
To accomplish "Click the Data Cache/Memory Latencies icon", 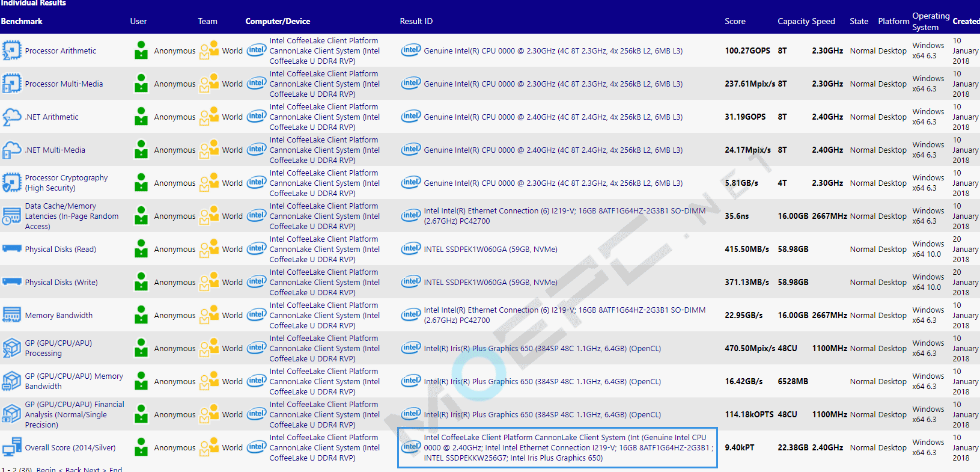I will tap(11, 216).
